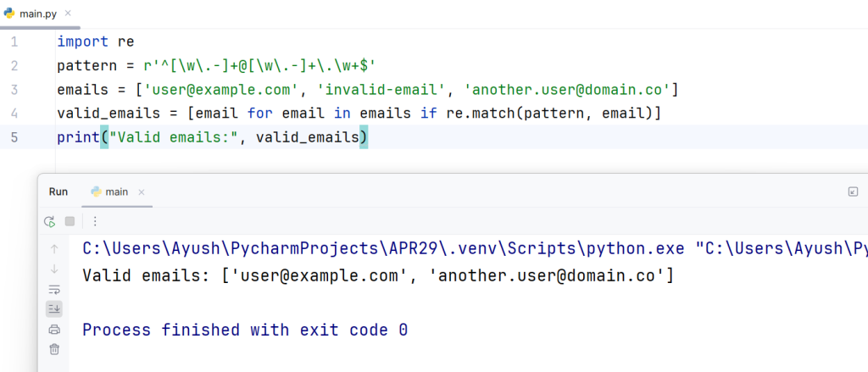Close the main.py editor tab
The image size is (868, 372).
pos(68,14)
